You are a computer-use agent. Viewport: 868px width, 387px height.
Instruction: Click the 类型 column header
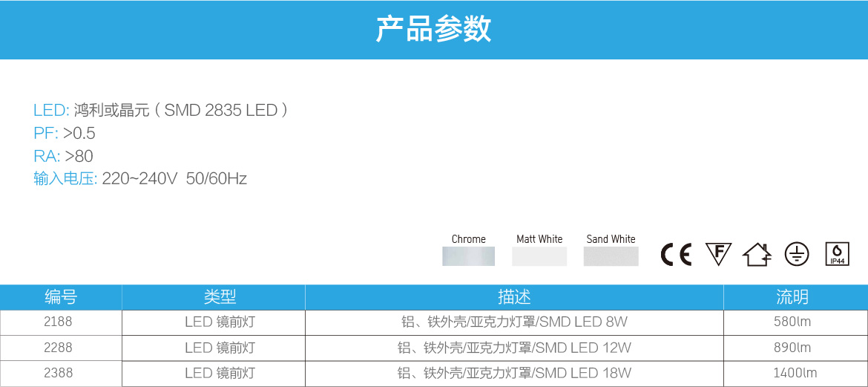pos(220,297)
